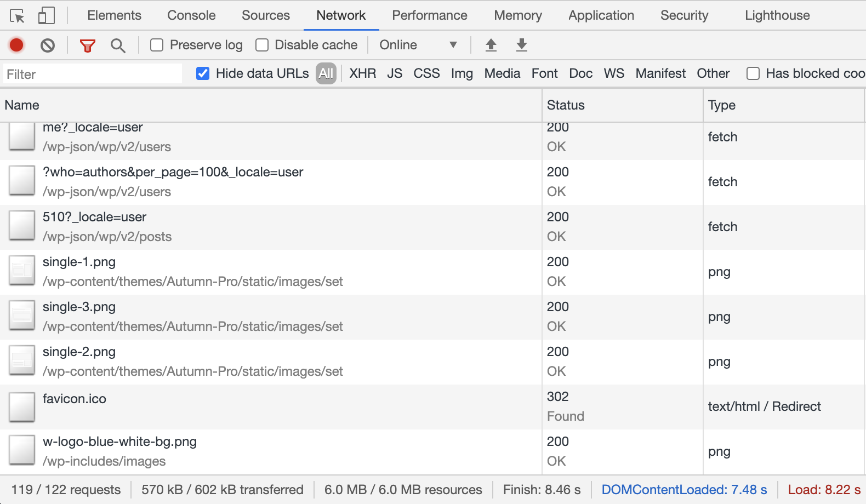Open the Online throttling dropdown

[x=418, y=45]
